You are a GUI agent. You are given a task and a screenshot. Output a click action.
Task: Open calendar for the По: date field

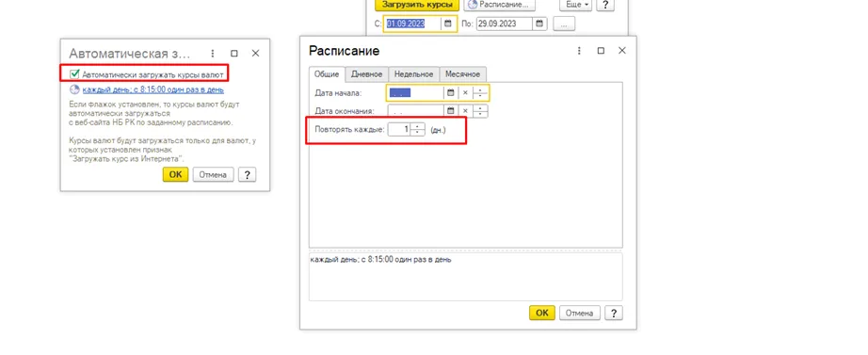[x=539, y=24]
